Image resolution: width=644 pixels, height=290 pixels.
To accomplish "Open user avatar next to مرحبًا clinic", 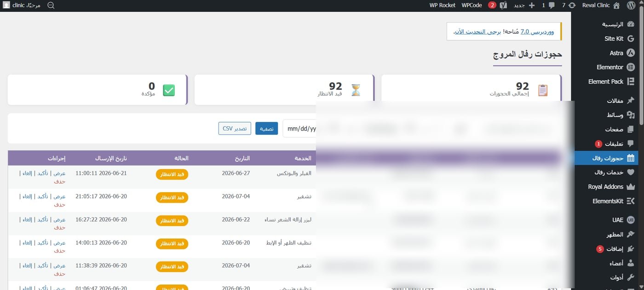I will (x=6, y=6).
